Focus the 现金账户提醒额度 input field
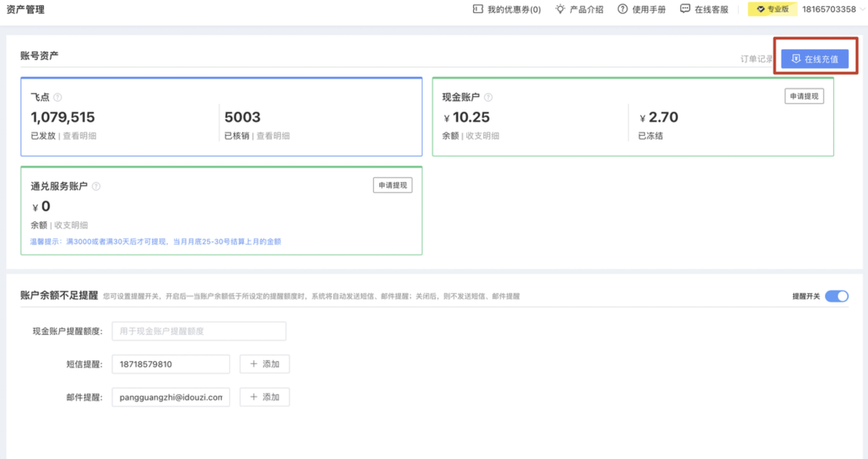868x459 pixels. 199,331
